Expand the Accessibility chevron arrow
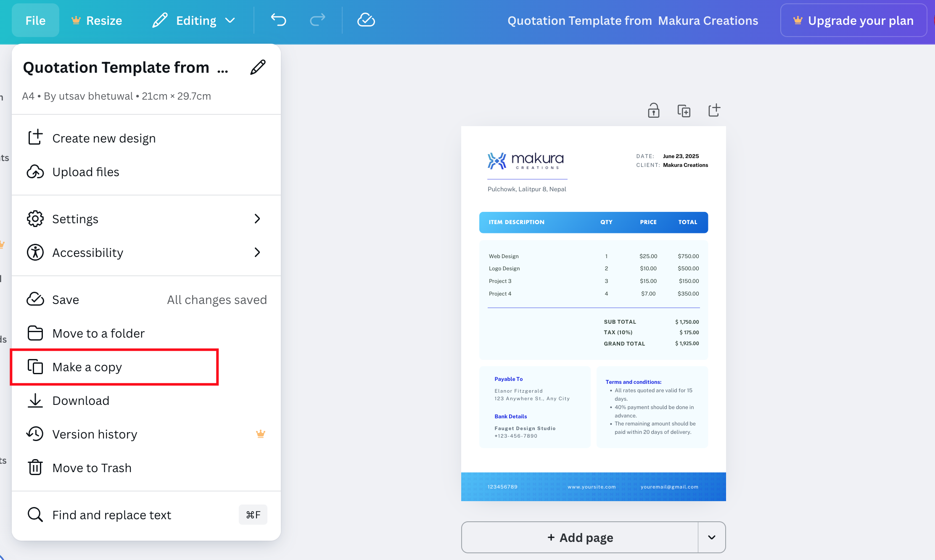This screenshot has width=935, height=560. click(257, 252)
